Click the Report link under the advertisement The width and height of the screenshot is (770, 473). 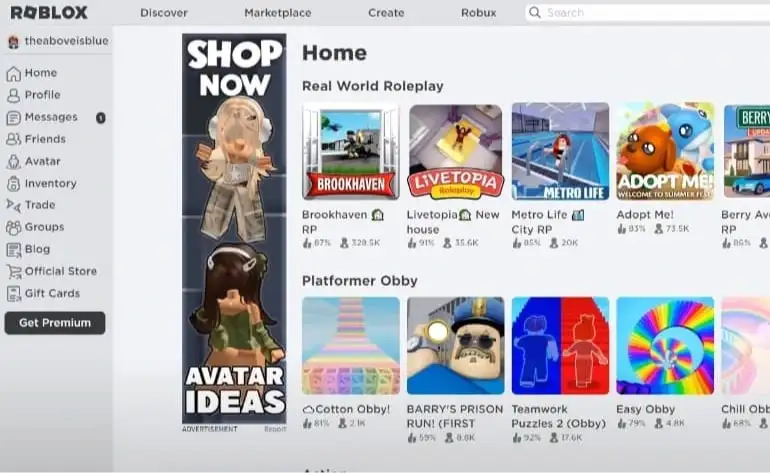click(x=275, y=429)
